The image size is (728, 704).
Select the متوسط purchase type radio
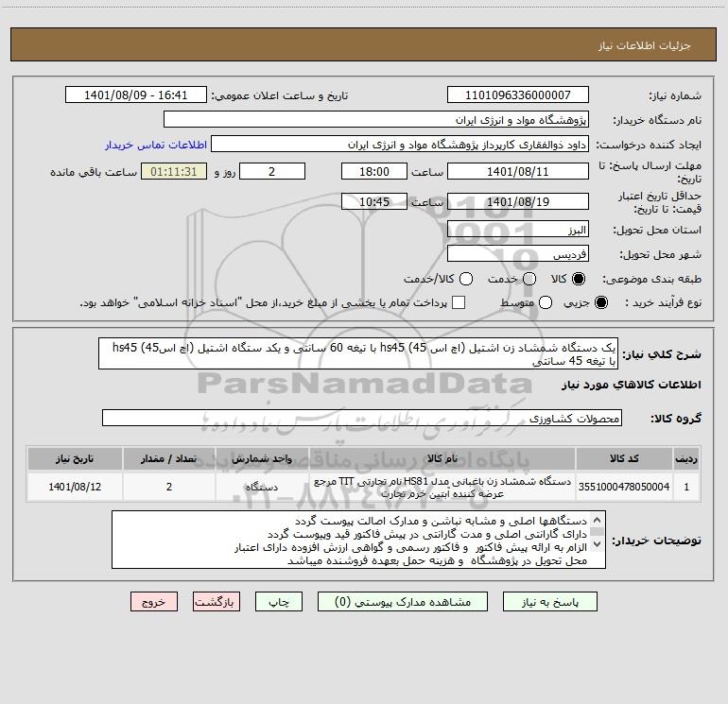click(x=546, y=302)
